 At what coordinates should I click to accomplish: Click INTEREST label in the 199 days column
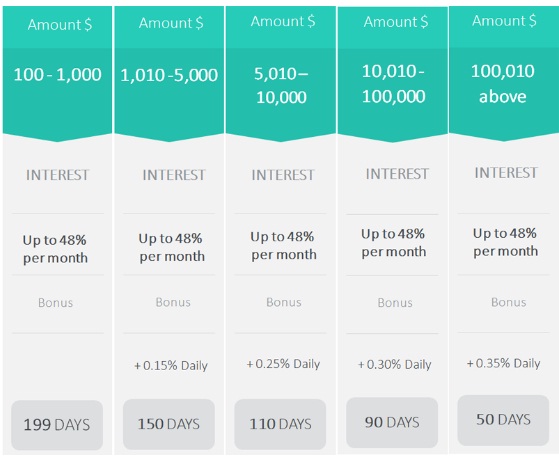[x=57, y=175]
